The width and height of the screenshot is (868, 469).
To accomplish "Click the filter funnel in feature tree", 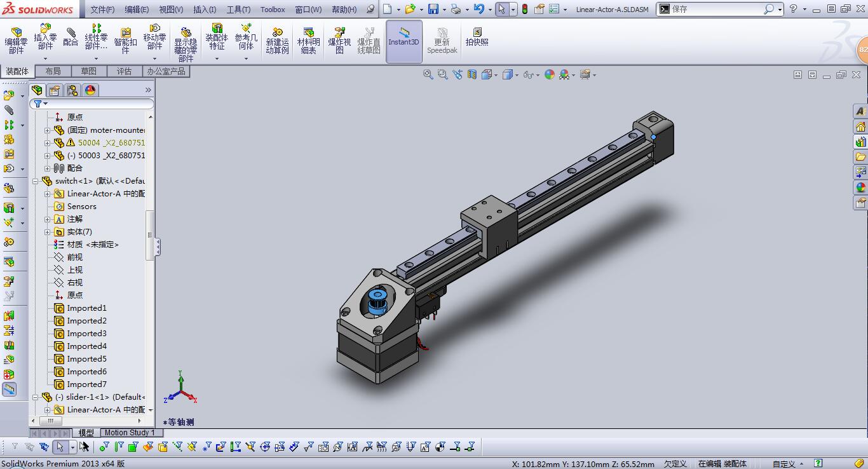I will [38, 104].
